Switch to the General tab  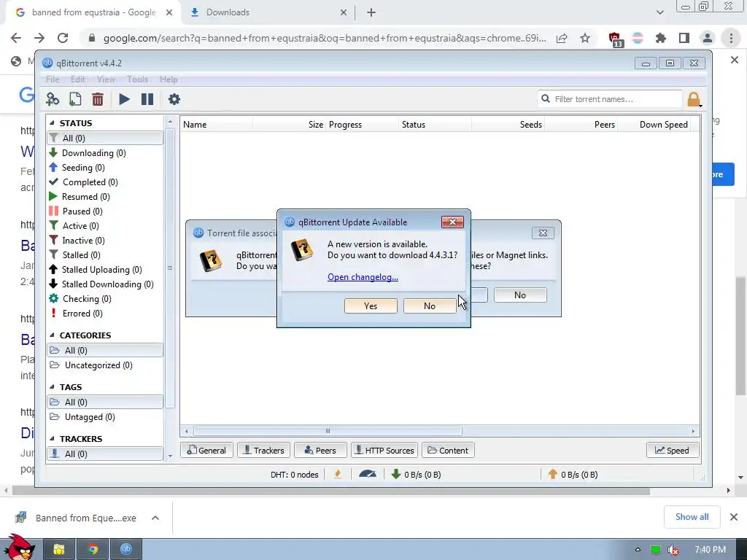(x=206, y=450)
